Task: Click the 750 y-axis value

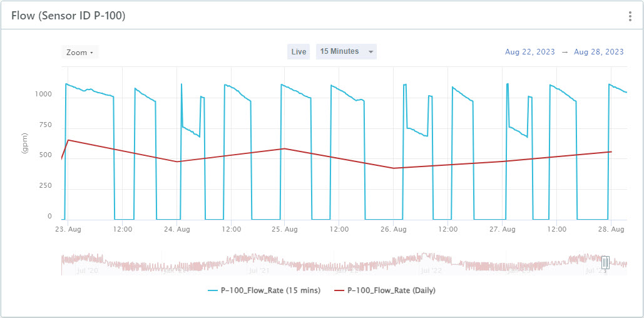Action: tap(46, 125)
